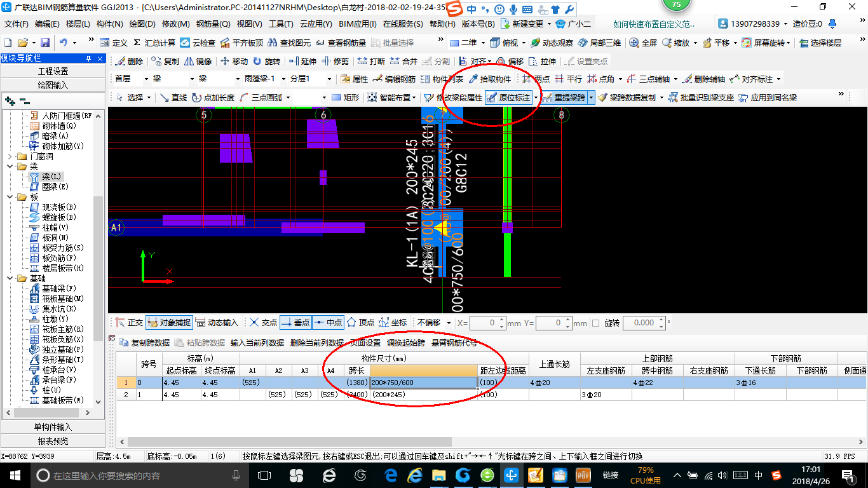868x488 pixels.
Task: Pick a component with 拾取构件
Action: (x=489, y=79)
